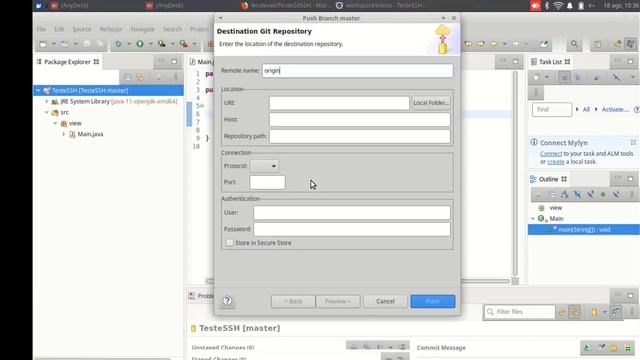Click the Local Folder... button

pyautogui.click(x=431, y=103)
